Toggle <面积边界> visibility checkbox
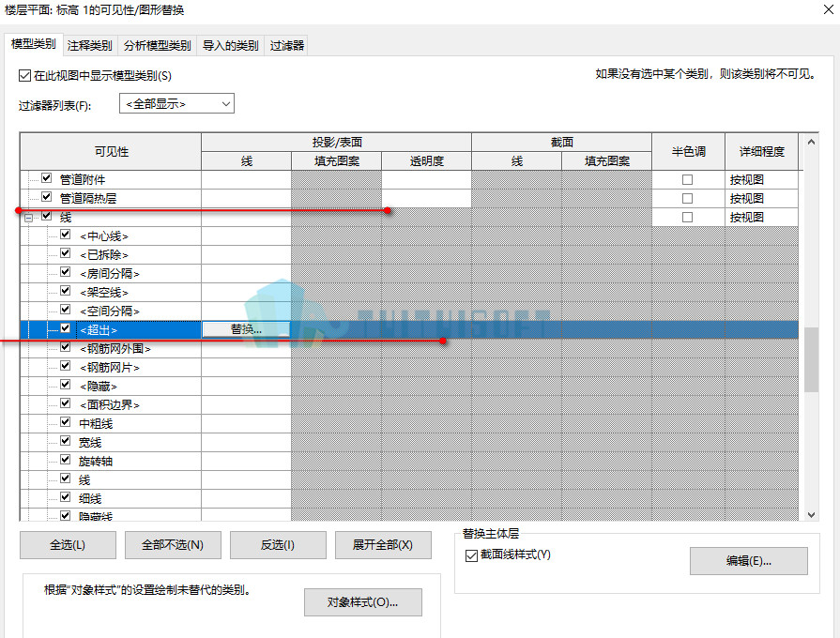Image resolution: width=840 pixels, height=638 pixels. point(66,403)
